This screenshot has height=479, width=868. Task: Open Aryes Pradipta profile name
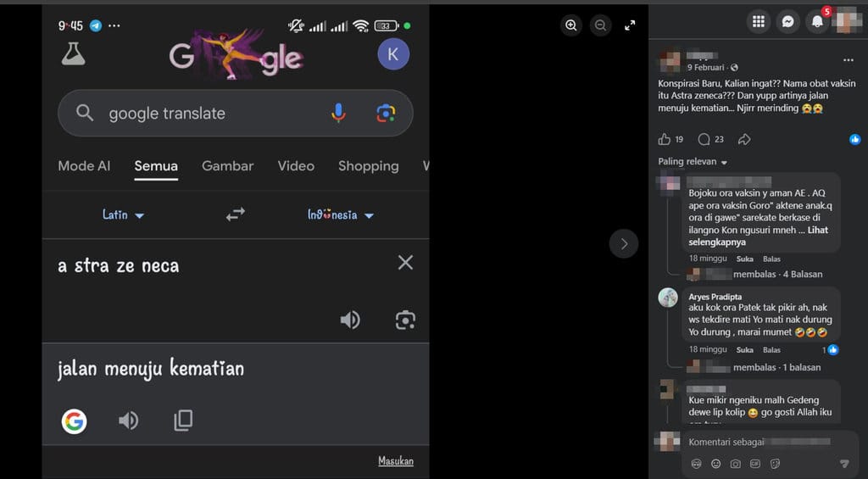coord(715,297)
